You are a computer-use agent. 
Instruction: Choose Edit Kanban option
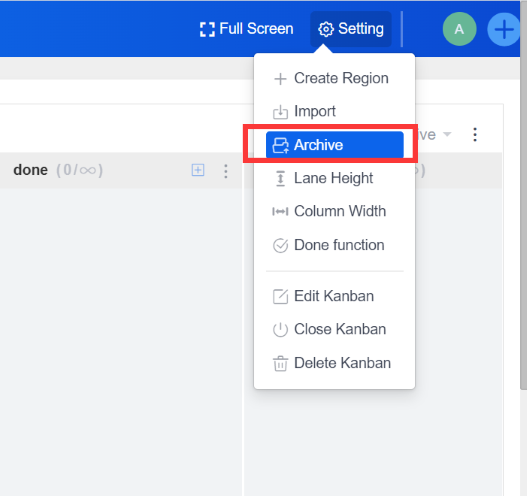click(334, 296)
